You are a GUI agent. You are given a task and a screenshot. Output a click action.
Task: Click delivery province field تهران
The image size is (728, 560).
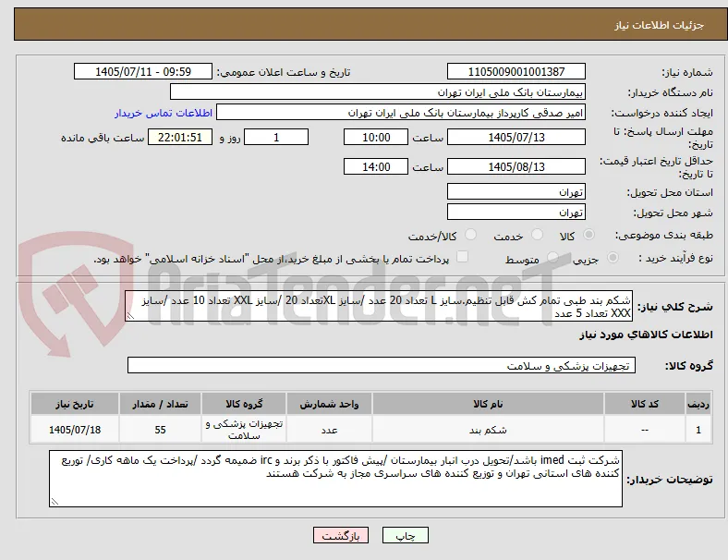[516, 192]
